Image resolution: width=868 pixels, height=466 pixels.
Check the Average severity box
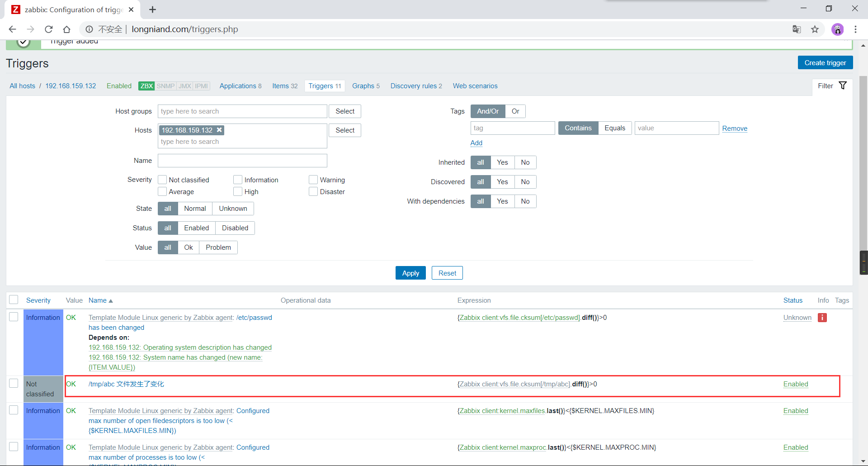click(162, 191)
